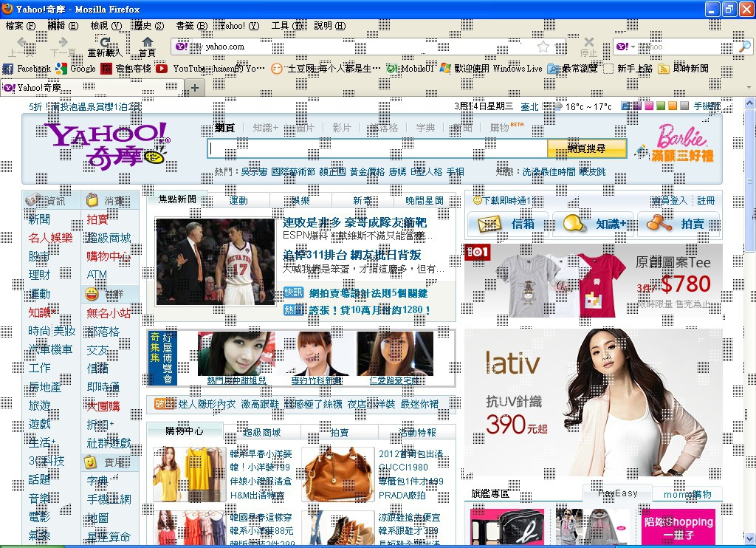Select the blue theme color swatch

pyautogui.click(x=626, y=106)
